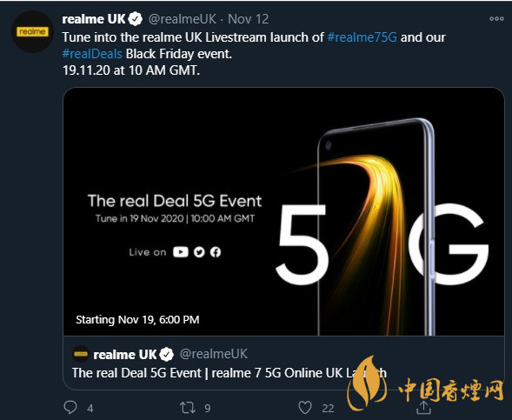Open the 5G event banner image
512x420 pixels.
pos(283,211)
